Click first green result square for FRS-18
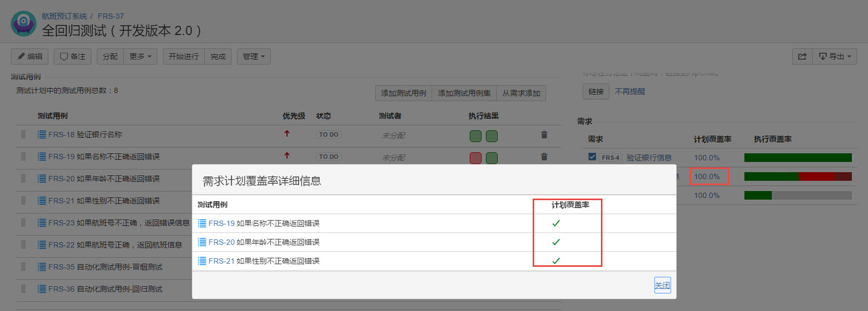The width and height of the screenshot is (868, 311). [476, 136]
